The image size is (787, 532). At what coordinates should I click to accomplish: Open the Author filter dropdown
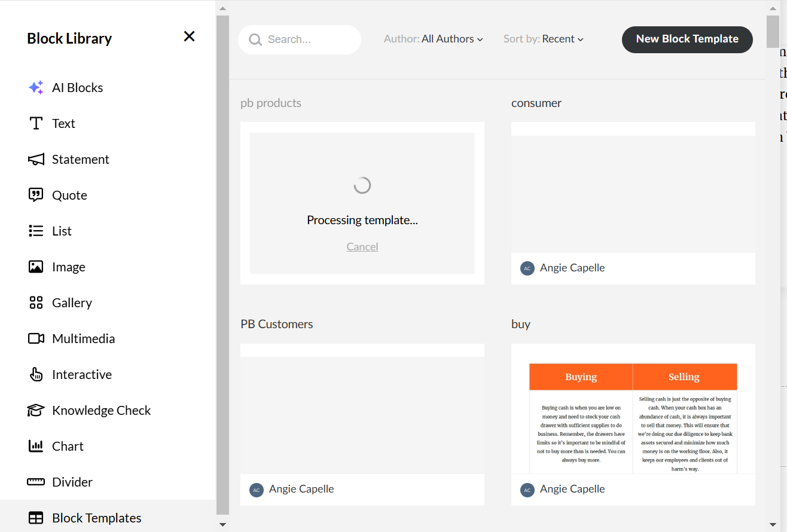pos(434,39)
